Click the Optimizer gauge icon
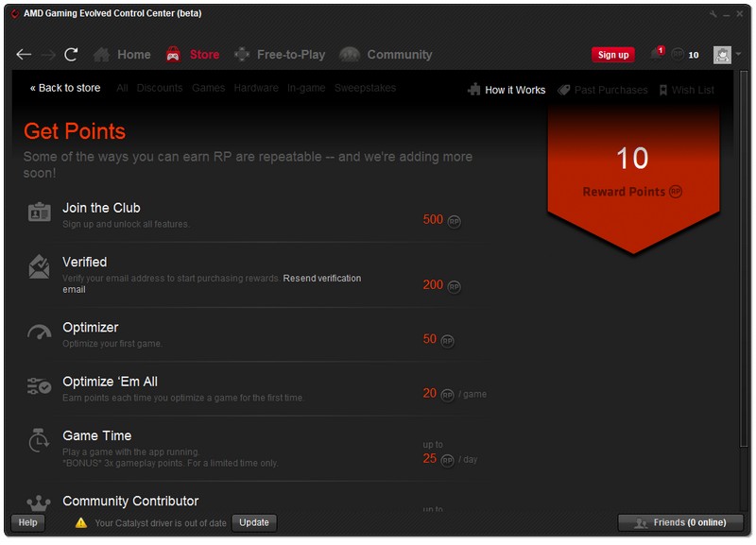This screenshot has height=545, width=756. point(39,332)
